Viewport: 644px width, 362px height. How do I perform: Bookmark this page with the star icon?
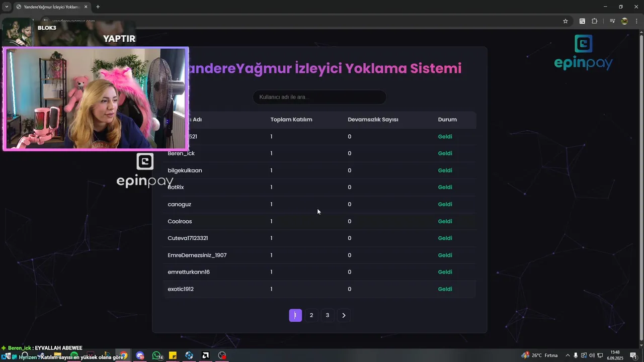566,21
